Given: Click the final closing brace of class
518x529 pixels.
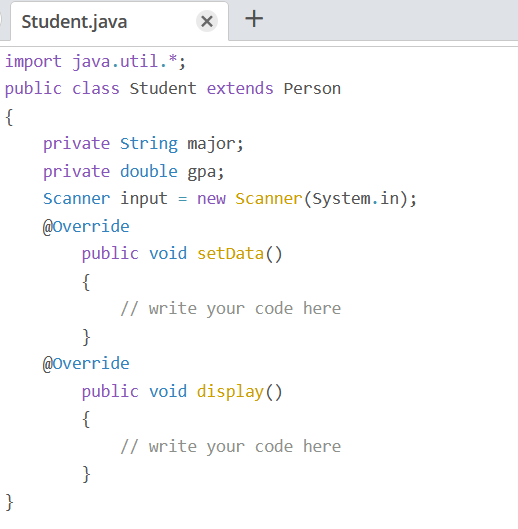Looking at the screenshot, I should click(x=9, y=502).
